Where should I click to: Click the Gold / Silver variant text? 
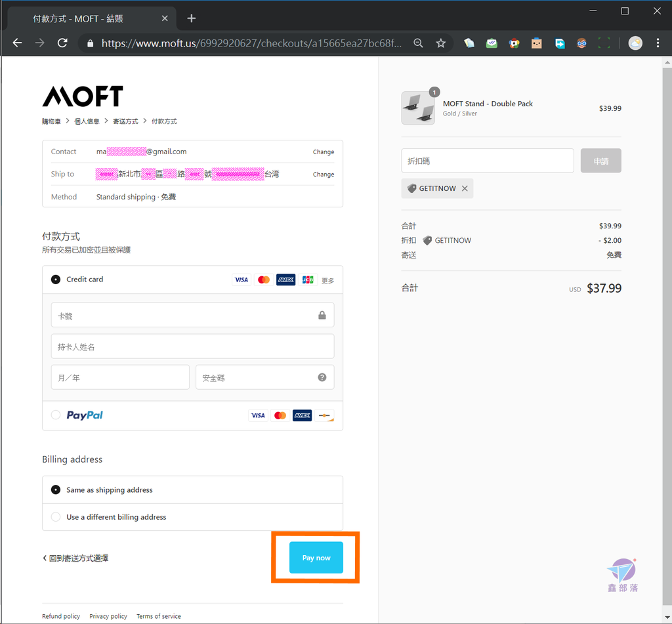point(460,114)
